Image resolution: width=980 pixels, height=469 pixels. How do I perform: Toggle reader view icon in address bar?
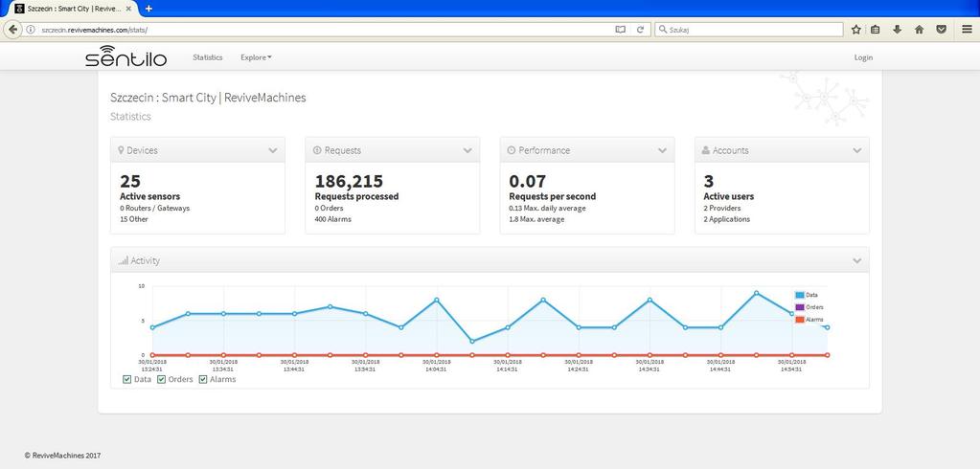tap(620, 30)
